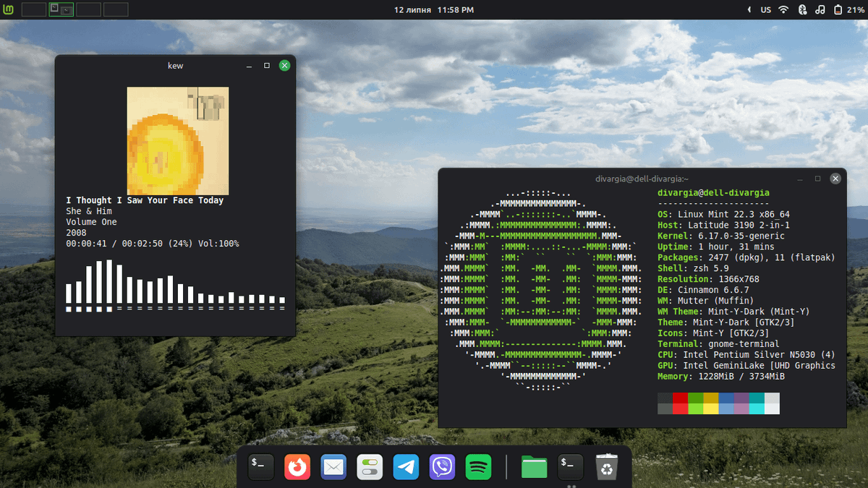Switch to the last workspace in switcher

click(116, 9)
